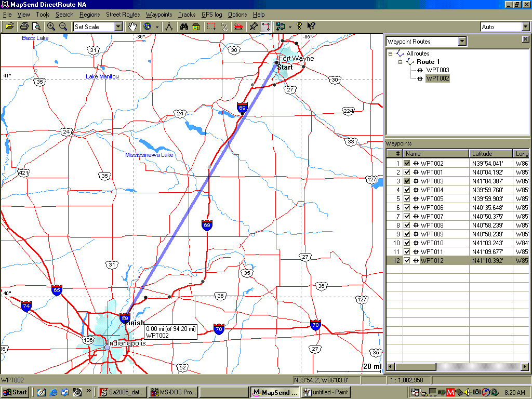
Task: Select the pushpin waypoint tool
Action: point(254,26)
